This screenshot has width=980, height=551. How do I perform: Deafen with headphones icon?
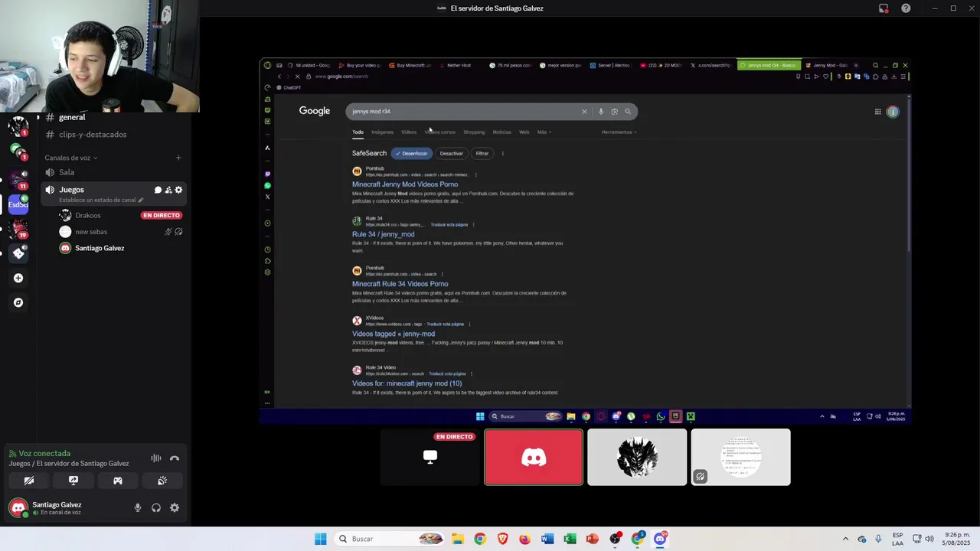(156, 507)
